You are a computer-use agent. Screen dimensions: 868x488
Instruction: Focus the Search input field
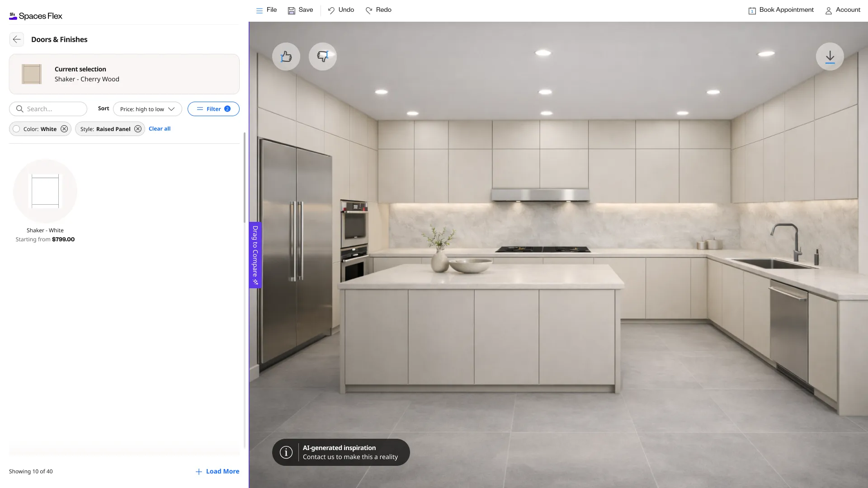point(48,109)
